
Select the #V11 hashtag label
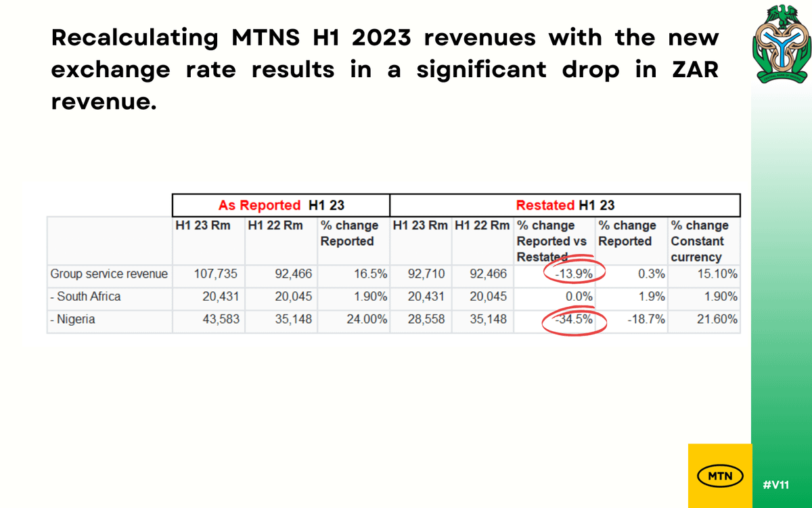tap(775, 485)
